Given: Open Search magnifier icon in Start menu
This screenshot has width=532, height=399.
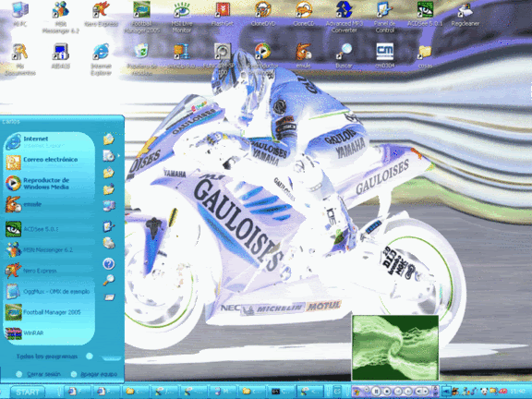Looking at the screenshot, I should (x=109, y=280).
